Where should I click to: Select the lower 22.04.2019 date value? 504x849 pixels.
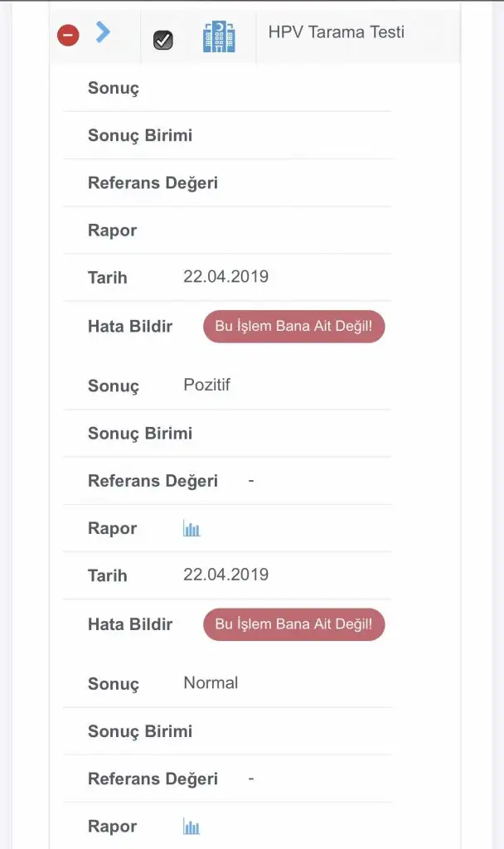pos(225,574)
